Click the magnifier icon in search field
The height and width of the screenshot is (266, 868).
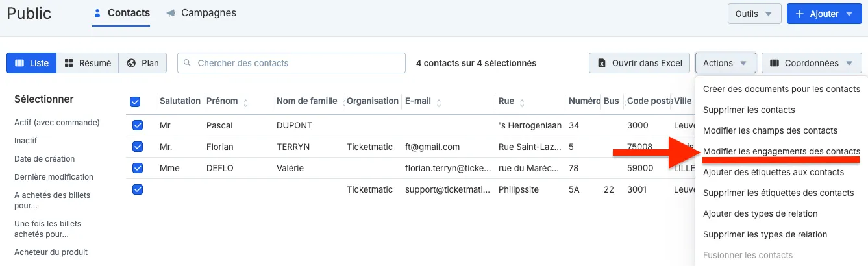pyautogui.click(x=188, y=63)
